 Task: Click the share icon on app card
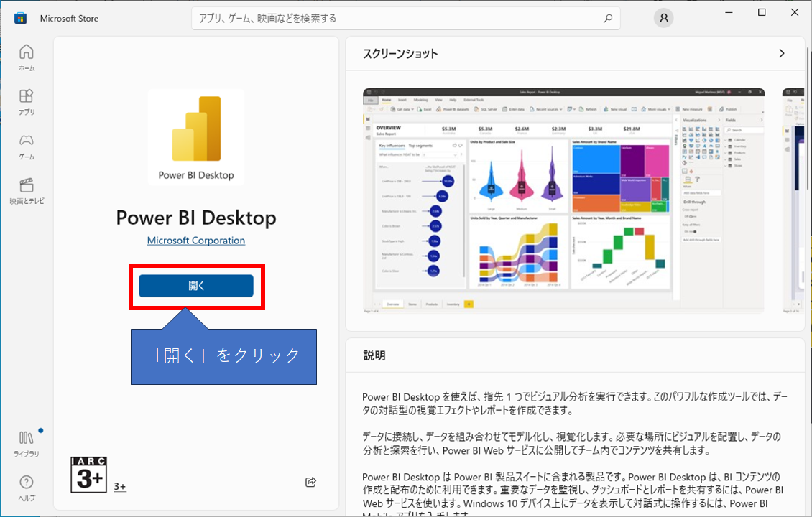point(310,482)
